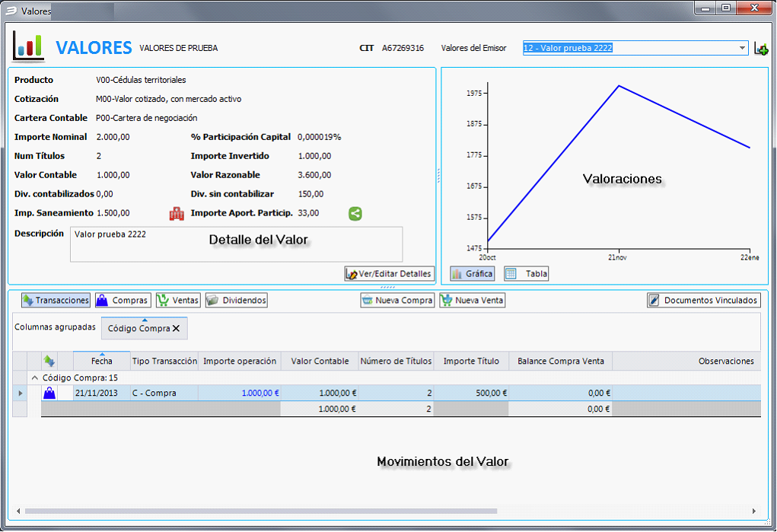Open Documentos Vinculados
Screen dimensions: 777x532
703,301
